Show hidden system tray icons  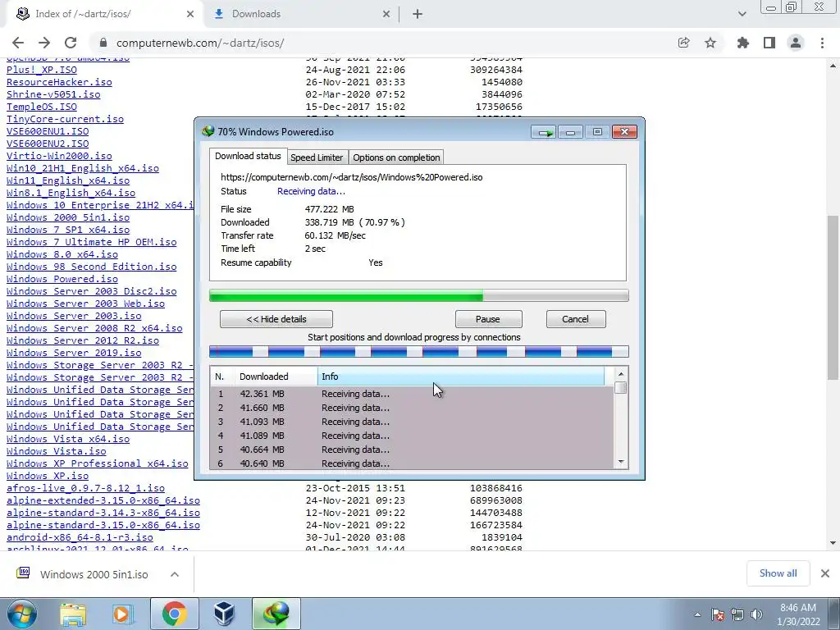[697, 615]
